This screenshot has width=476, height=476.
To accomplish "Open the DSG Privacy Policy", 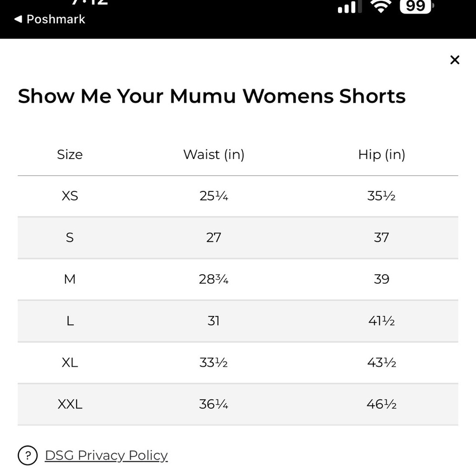I will coord(106,455).
